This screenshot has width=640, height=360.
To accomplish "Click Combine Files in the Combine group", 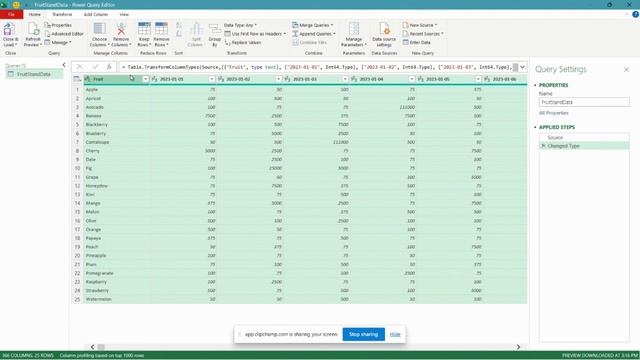I will 309,42.
